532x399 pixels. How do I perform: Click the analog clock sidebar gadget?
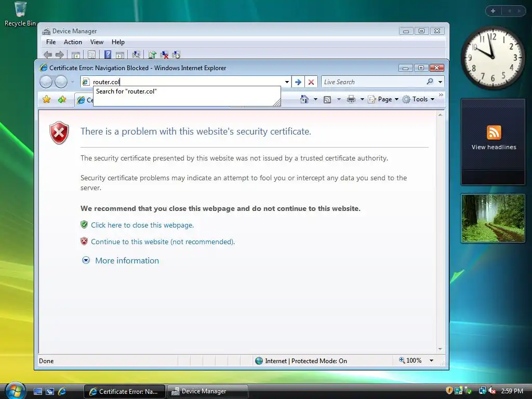point(493,58)
